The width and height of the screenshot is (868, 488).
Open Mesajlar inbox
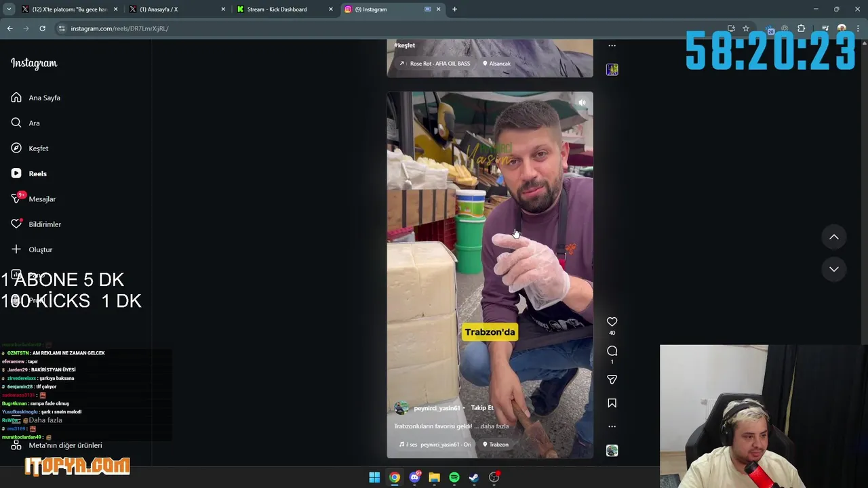click(x=33, y=199)
